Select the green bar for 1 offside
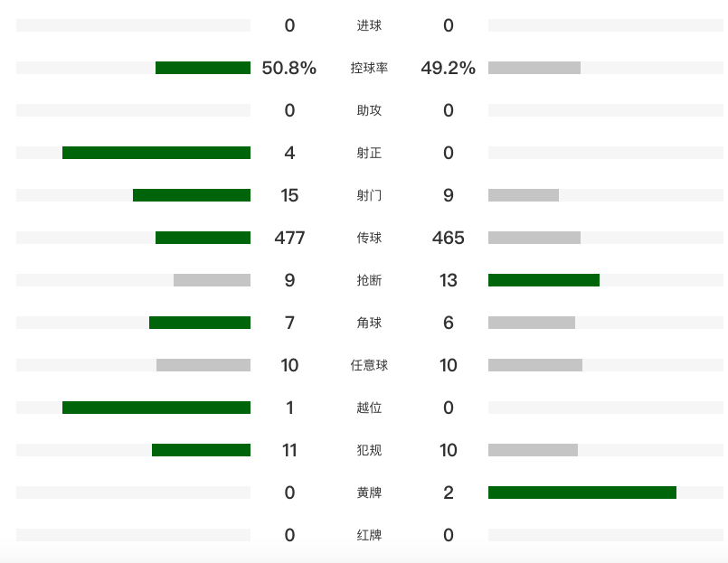This screenshot has width=728, height=563. tap(156, 408)
